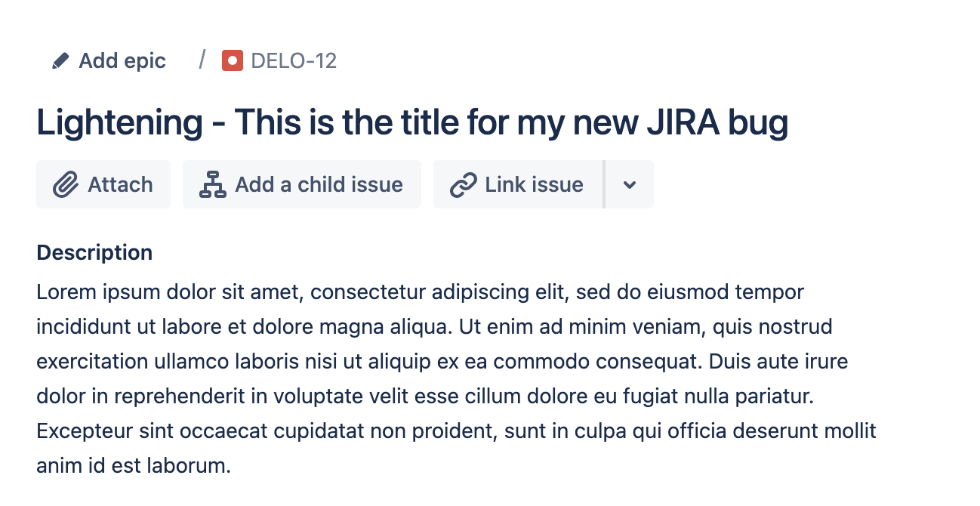Screen dimensions: 980x506
Task: Click the anim id est laborum line
Action: point(133,466)
